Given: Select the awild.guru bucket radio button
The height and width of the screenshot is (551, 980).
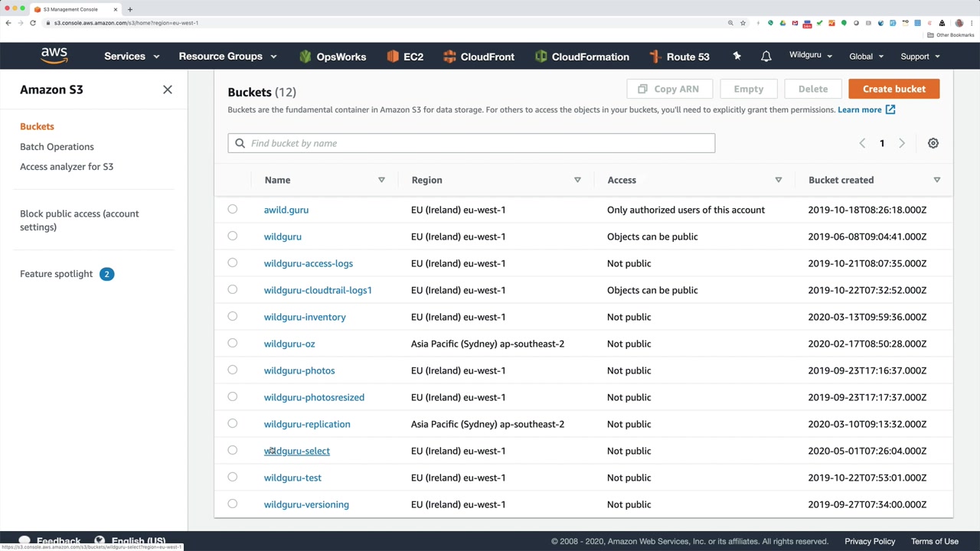Looking at the screenshot, I should tap(233, 209).
